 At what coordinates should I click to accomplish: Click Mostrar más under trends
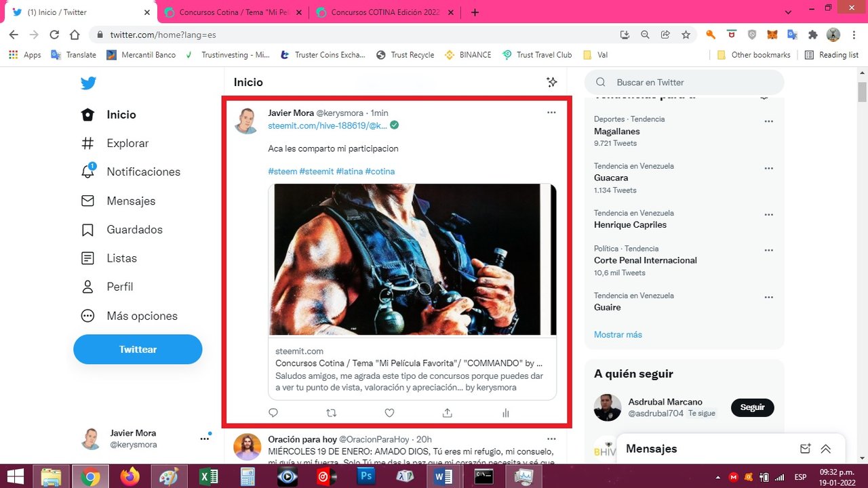[618, 334]
